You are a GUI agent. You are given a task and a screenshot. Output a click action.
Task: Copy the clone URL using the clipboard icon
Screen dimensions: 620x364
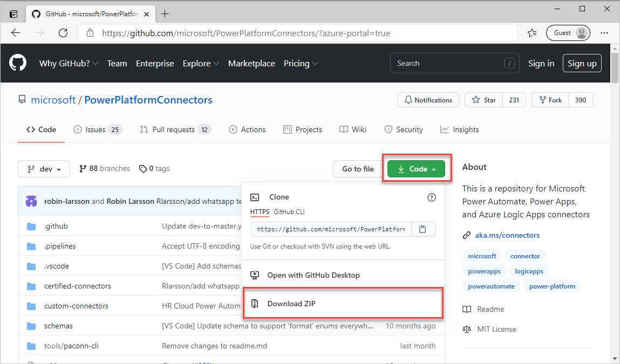tap(423, 229)
